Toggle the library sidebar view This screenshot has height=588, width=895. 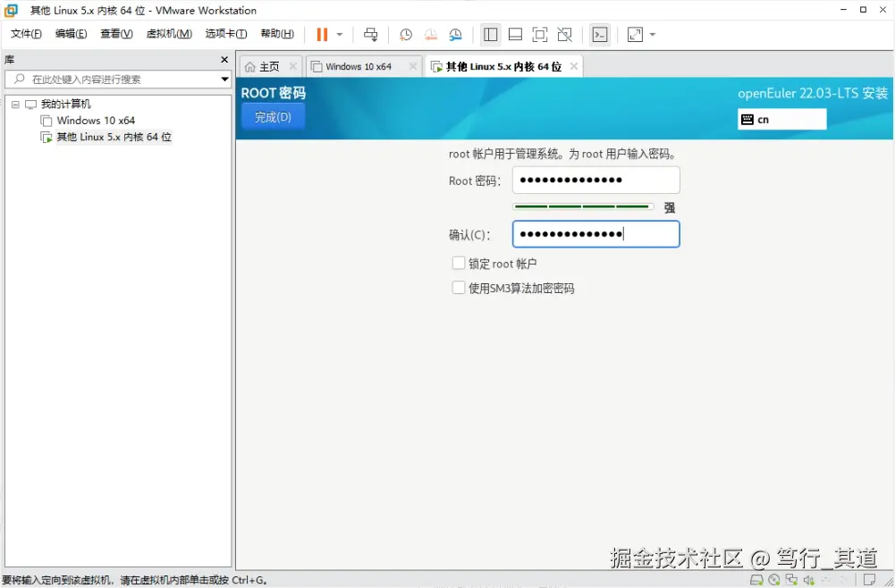490,35
